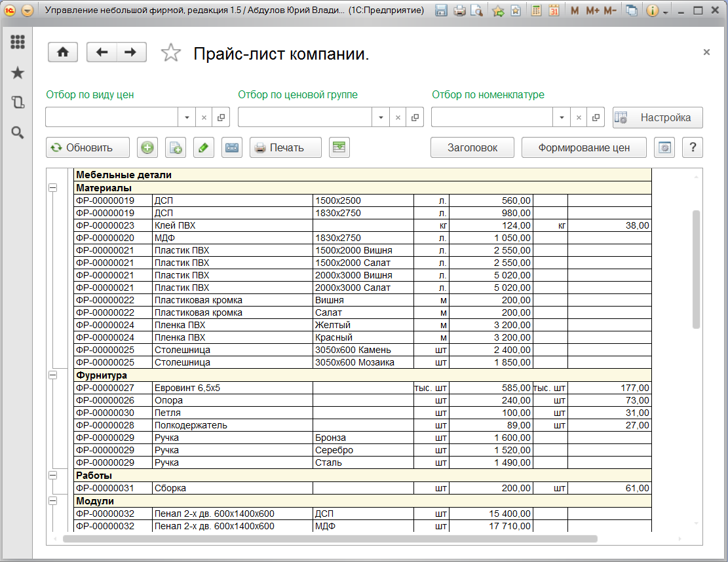Viewport: 728px width, 562px height.
Task: Collapse the Работы group
Action: tap(52, 475)
